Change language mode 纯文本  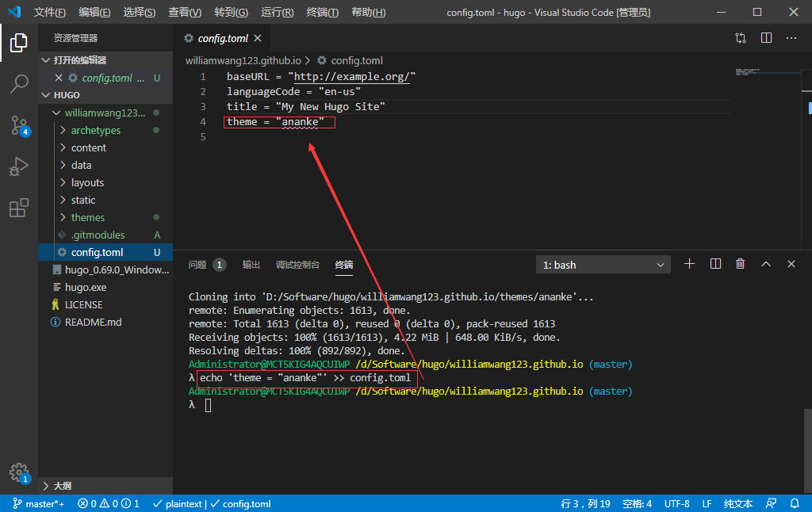(738, 504)
